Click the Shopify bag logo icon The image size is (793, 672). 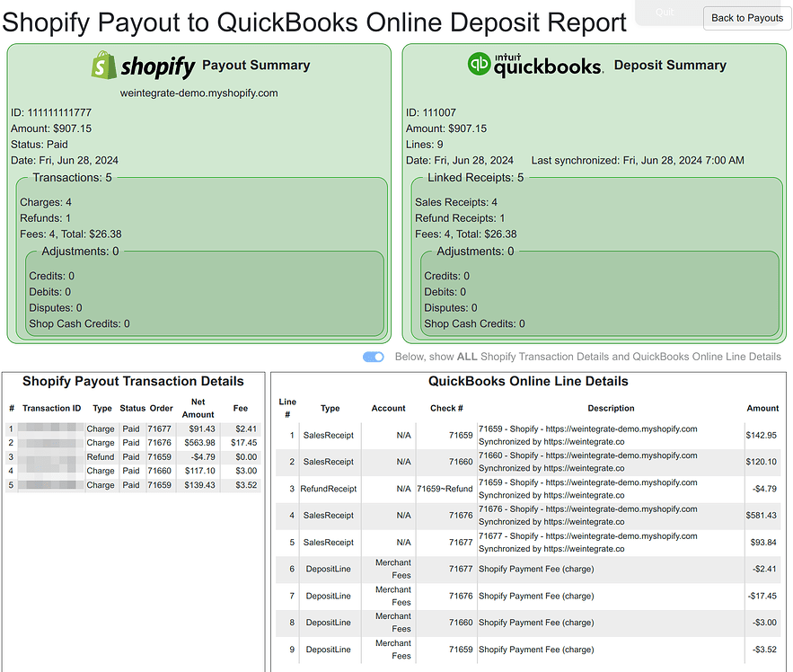click(x=103, y=66)
